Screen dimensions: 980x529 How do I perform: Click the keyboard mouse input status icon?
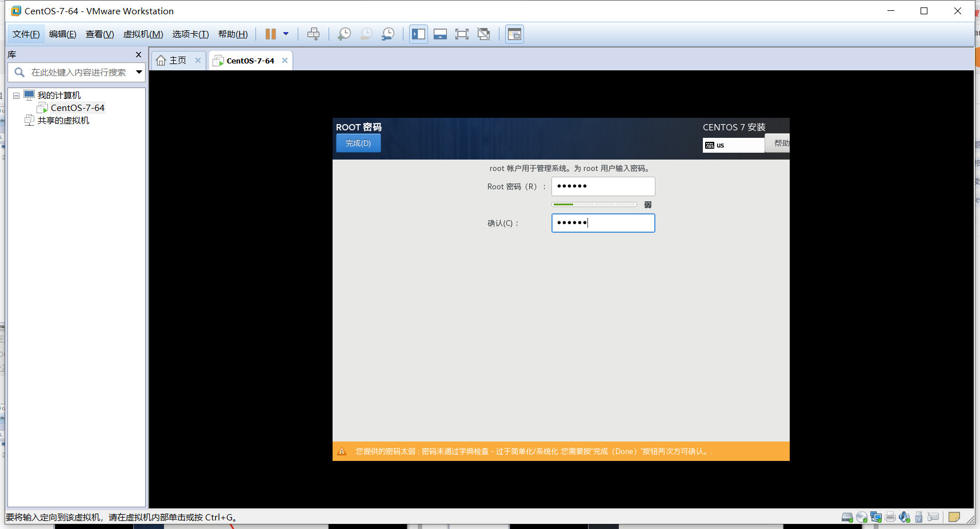pyautogui.click(x=933, y=517)
